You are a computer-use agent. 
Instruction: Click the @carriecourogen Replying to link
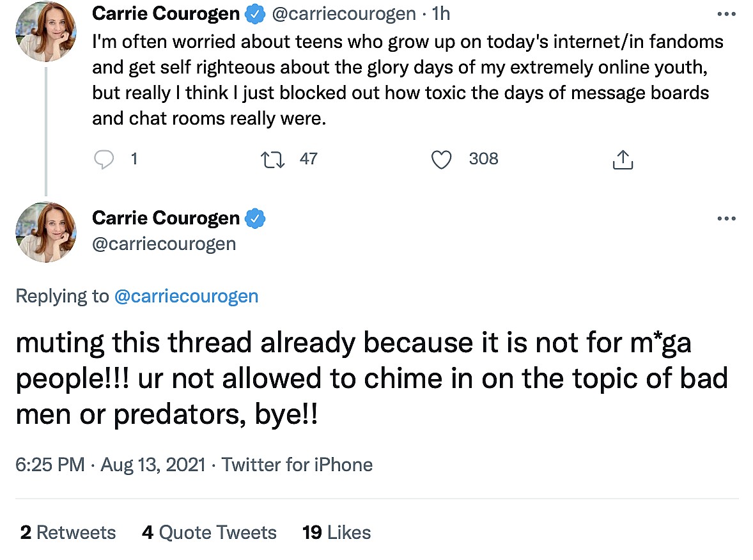pos(186,296)
